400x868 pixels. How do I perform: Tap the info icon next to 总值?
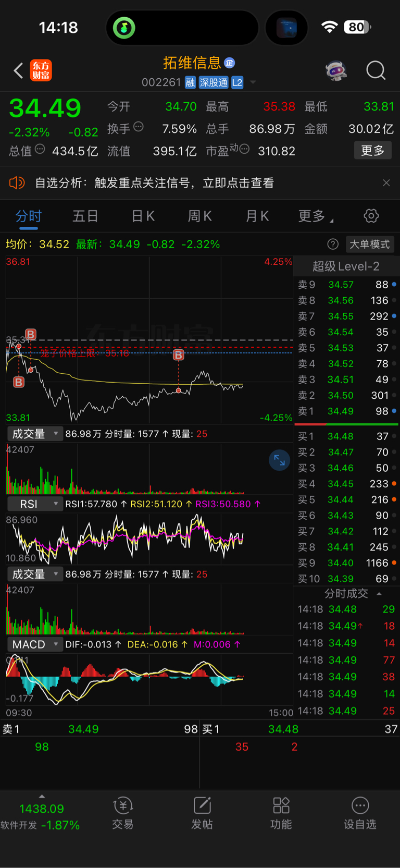tap(40, 150)
